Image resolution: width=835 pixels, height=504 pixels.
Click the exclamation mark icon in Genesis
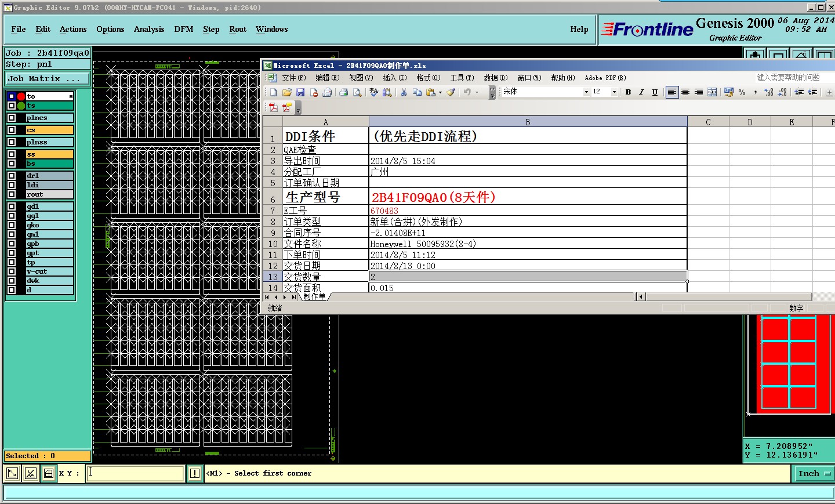tap(195, 474)
